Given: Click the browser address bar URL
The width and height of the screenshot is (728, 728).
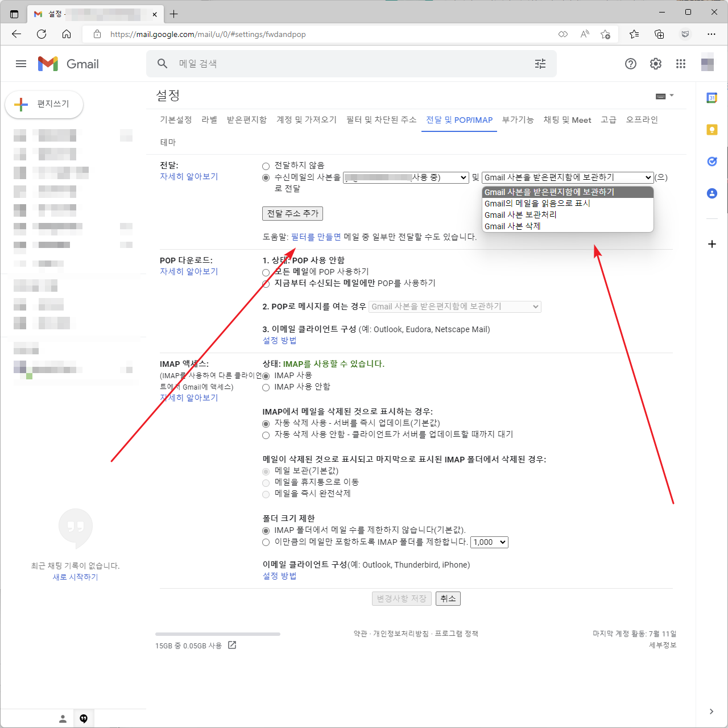Looking at the screenshot, I should tap(208, 34).
